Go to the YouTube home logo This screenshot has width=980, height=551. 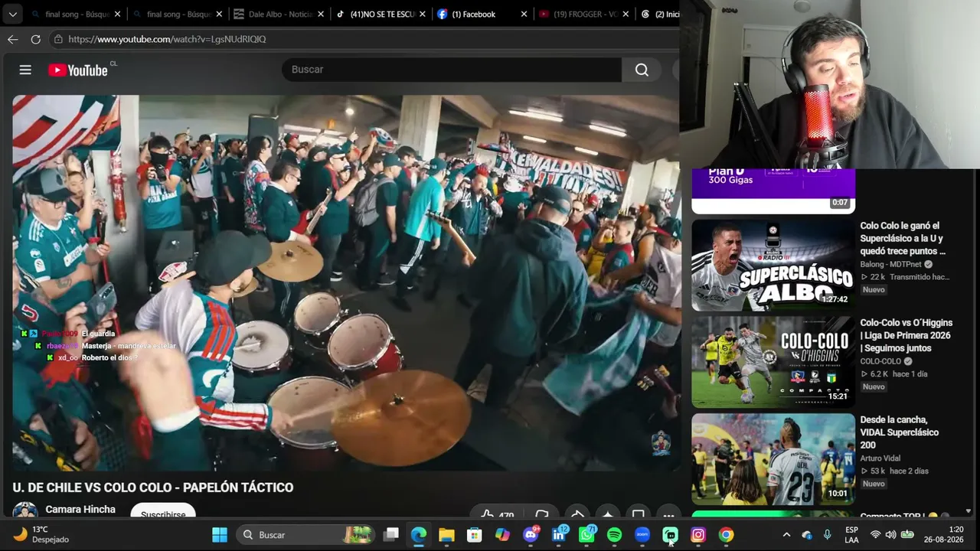point(78,70)
